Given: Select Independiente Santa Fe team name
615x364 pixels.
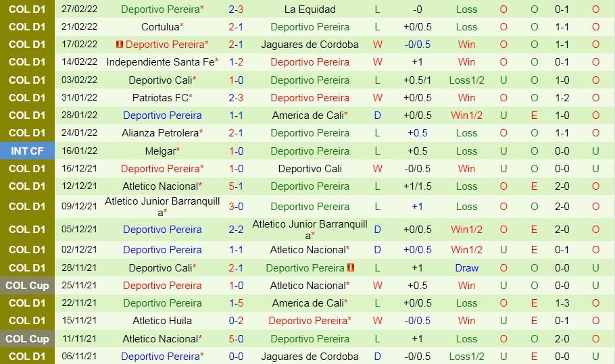Looking at the screenshot, I should [x=160, y=62].
